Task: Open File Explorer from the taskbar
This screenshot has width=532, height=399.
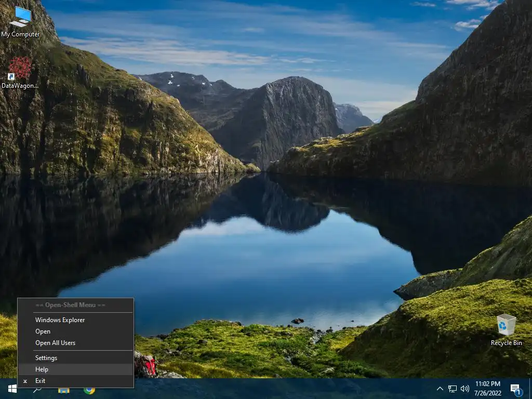Action: pos(63,391)
